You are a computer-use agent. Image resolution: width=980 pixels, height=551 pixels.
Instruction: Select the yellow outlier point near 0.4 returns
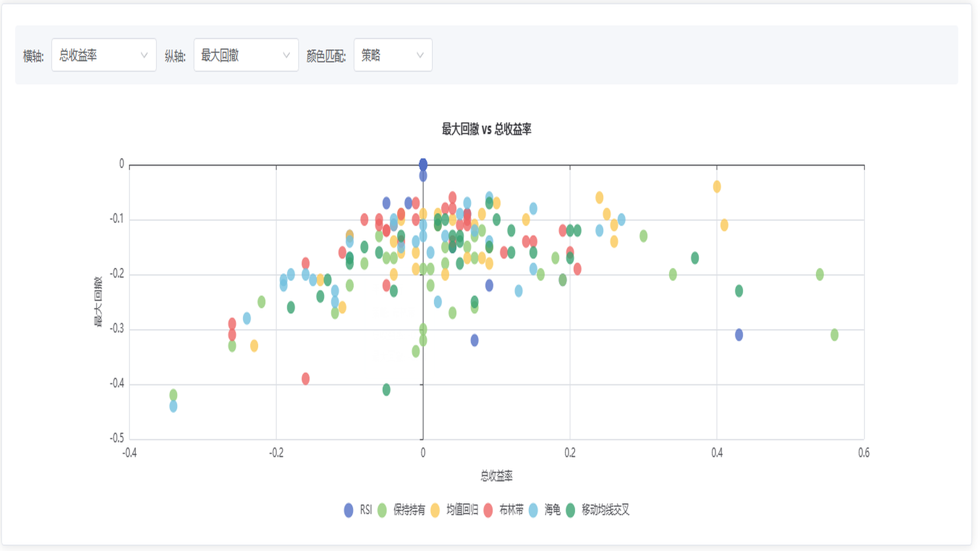coord(717,187)
